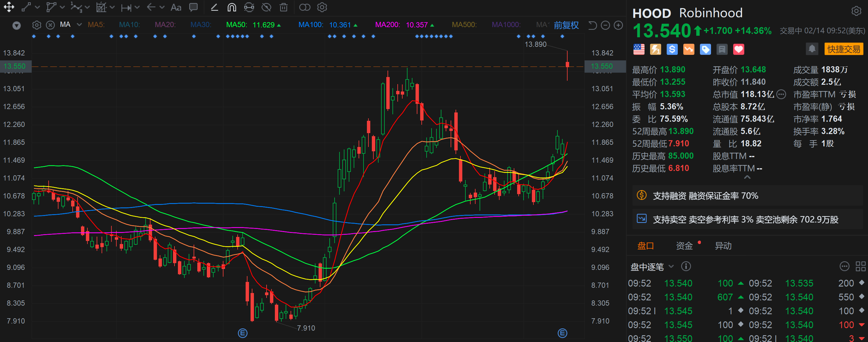Click the trash icon to delete drawings
868x342 pixels.
pyautogui.click(x=284, y=7)
